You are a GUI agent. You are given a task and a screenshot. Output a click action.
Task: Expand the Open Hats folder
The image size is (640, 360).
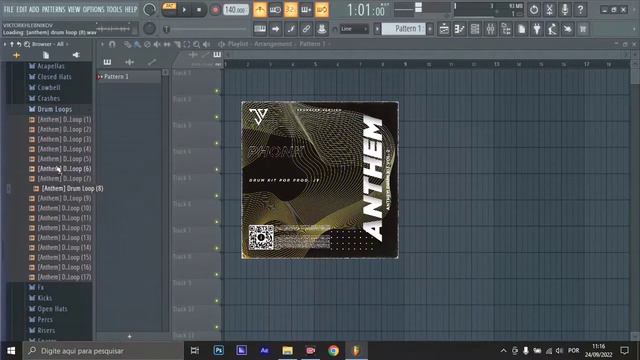pos(49,309)
